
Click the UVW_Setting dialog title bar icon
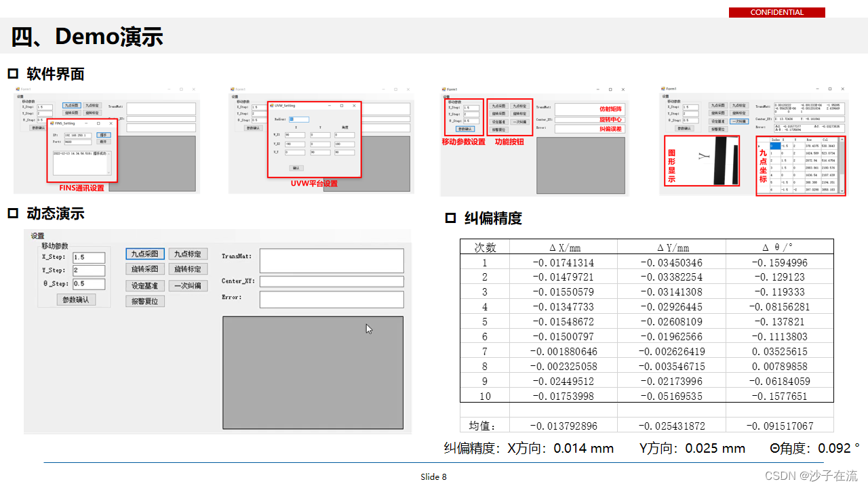[272, 106]
